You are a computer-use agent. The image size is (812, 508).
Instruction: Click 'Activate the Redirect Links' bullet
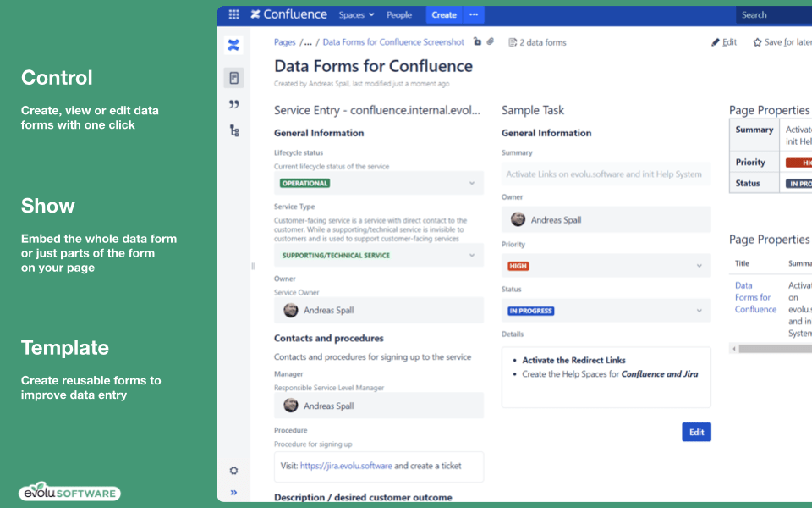click(573, 361)
